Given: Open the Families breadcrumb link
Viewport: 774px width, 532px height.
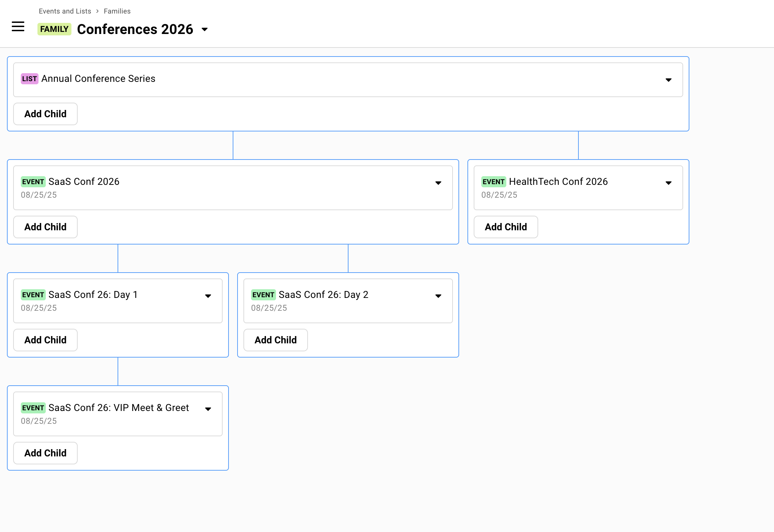Looking at the screenshot, I should (117, 11).
